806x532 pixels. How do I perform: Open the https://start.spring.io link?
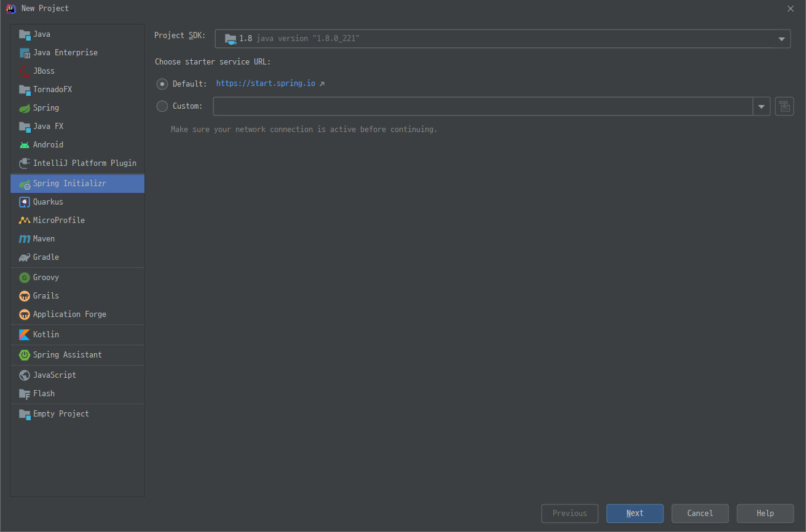pyautogui.click(x=266, y=84)
